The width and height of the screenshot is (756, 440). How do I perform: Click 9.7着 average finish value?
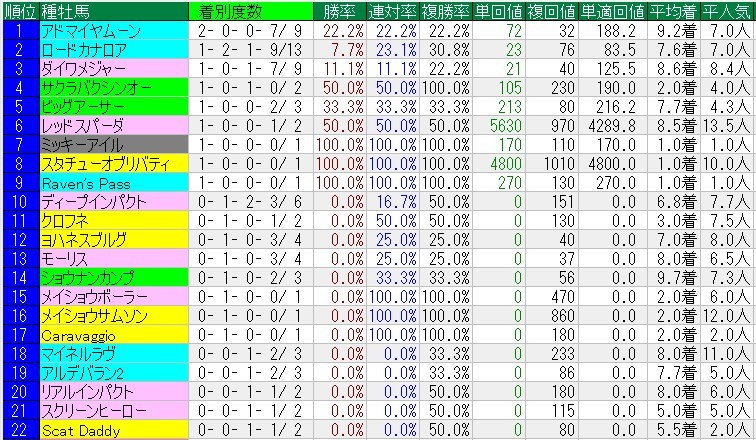point(676,278)
